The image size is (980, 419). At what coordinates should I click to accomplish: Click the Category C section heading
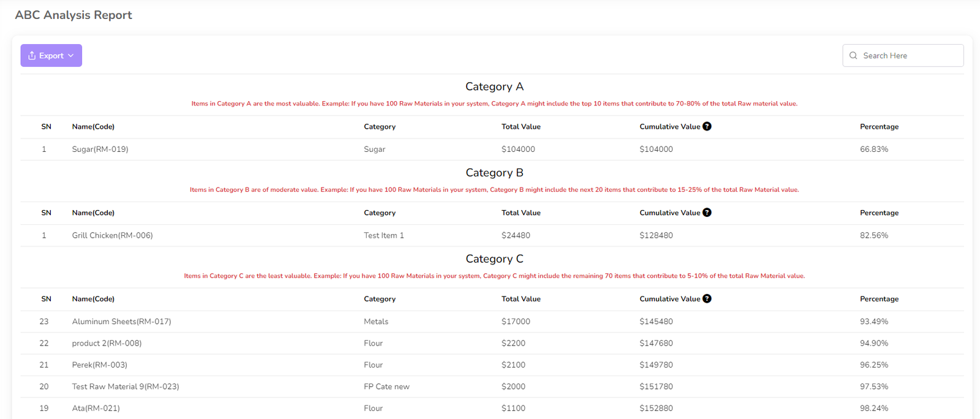[494, 259]
